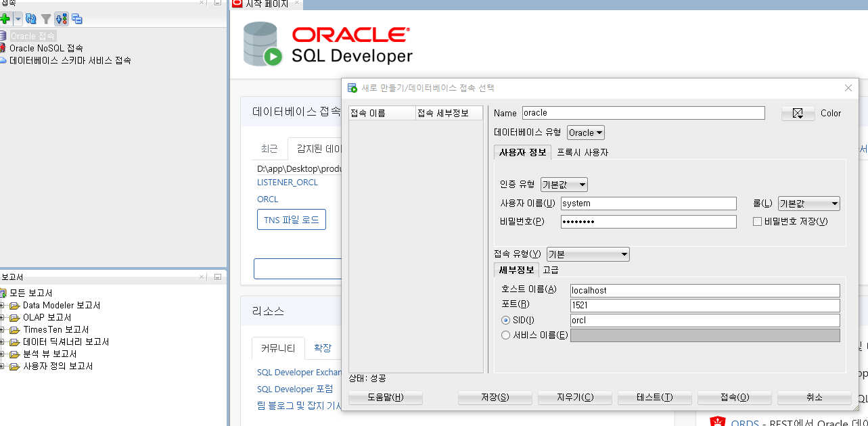Image resolution: width=868 pixels, height=426 pixels.
Task: Switch to the 세부정보 tab
Action: (516, 270)
